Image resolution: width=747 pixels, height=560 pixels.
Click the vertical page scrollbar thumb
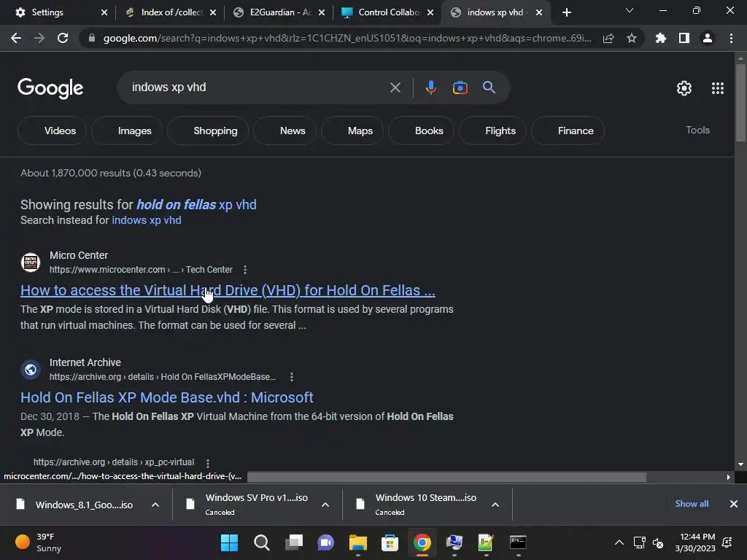point(740,101)
